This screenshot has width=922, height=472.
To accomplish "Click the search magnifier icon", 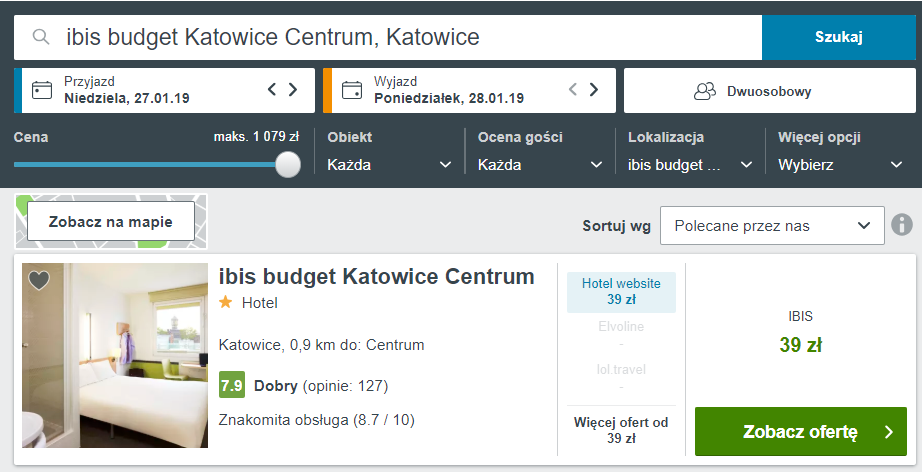I will click(41, 37).
